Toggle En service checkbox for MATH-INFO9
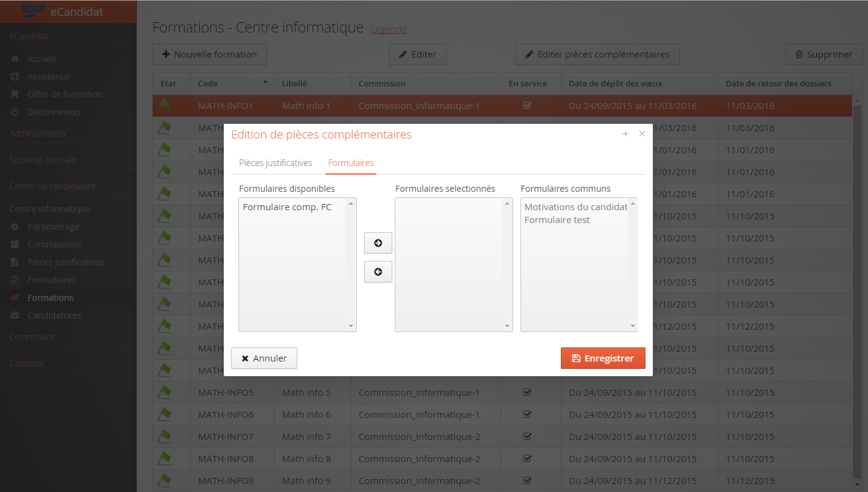The width and height of the screenshot is (868, 492). pos(527,480)
